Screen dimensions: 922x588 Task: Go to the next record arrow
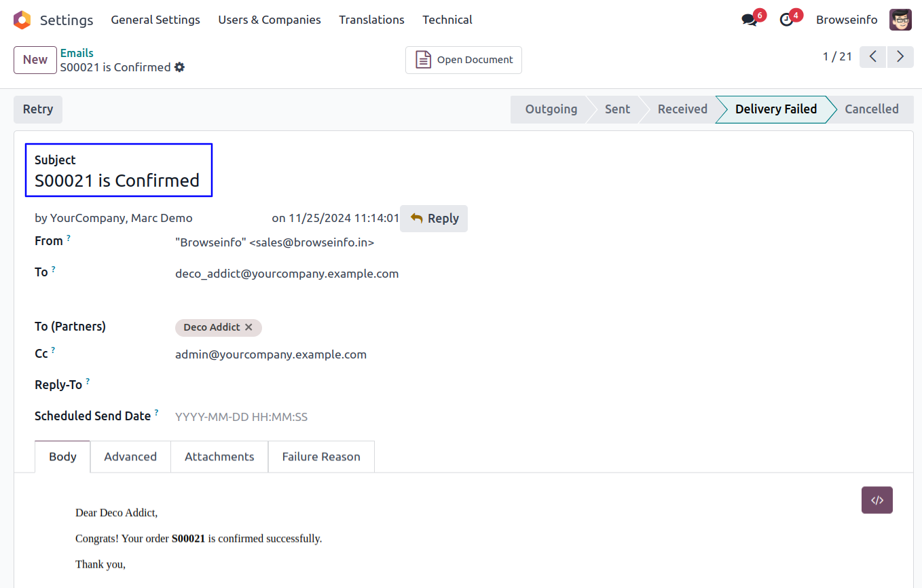click(900, 56)
